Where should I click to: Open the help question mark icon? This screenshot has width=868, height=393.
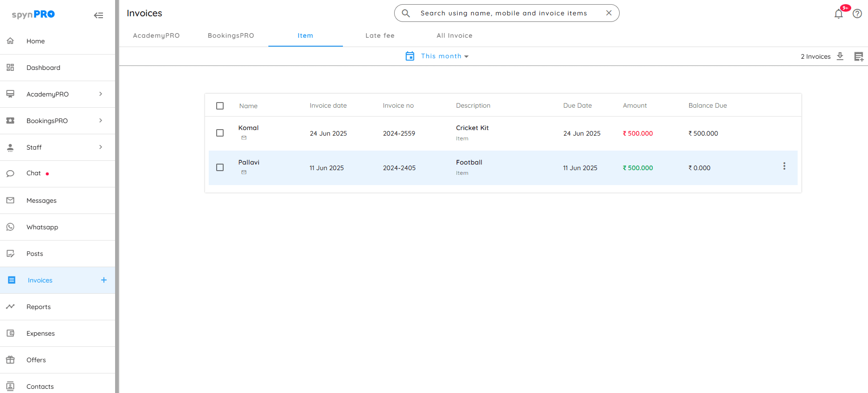(x=857, y=14)
